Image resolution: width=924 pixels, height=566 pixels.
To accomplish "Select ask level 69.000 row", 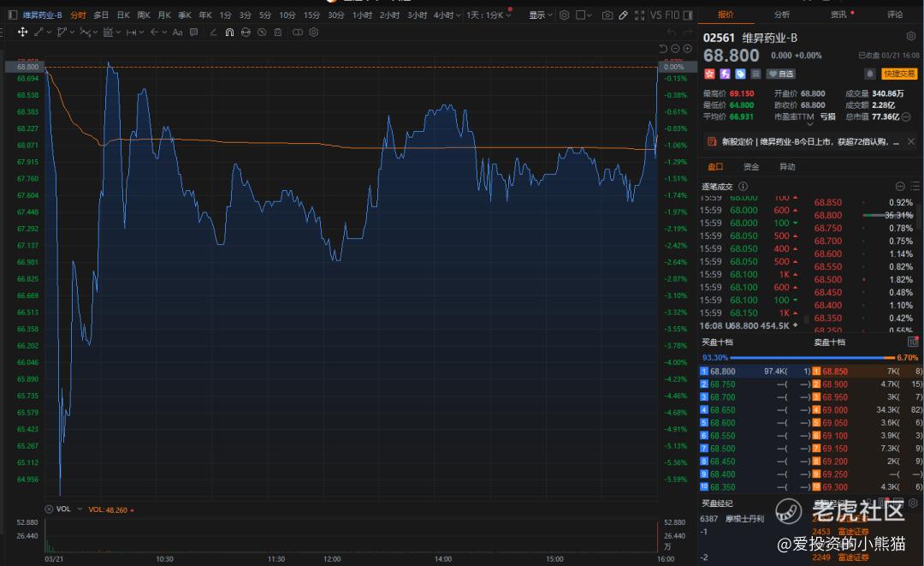I will (x=867, y=410).
